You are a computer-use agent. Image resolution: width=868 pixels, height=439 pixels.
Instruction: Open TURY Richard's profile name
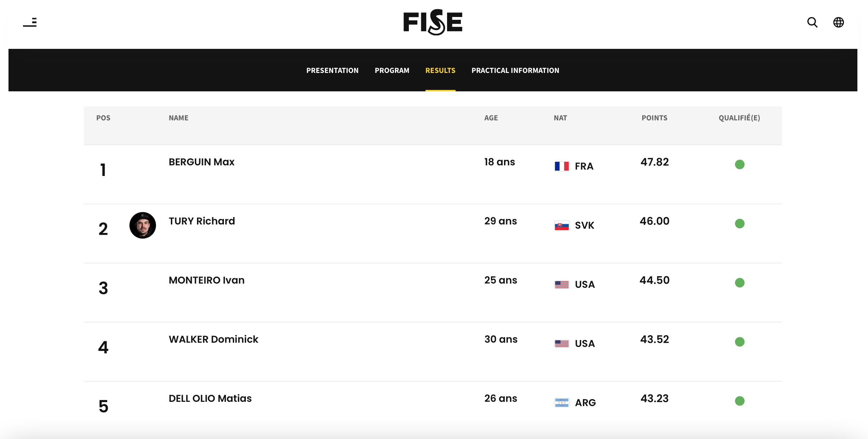pyautogui.click(x=202, y=221)
